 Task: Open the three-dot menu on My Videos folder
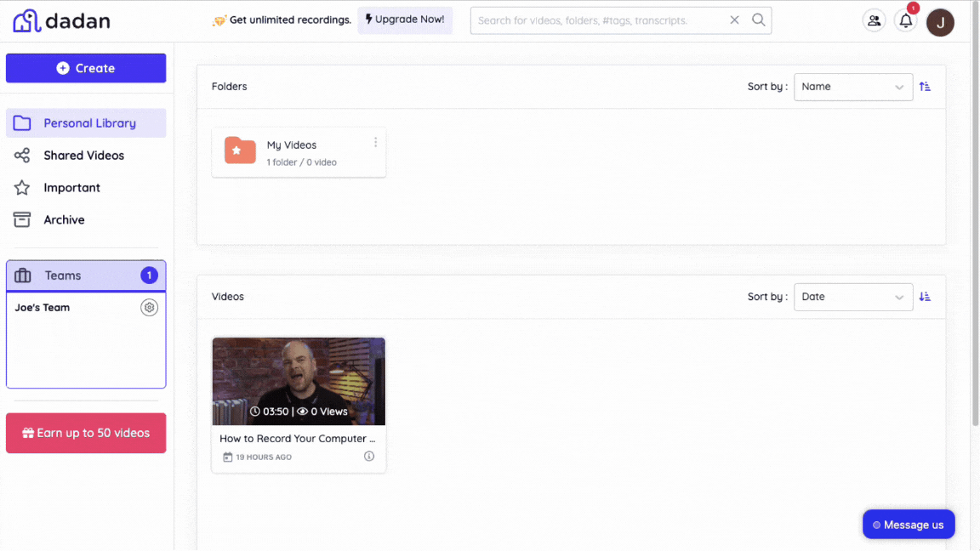(375, 142)
